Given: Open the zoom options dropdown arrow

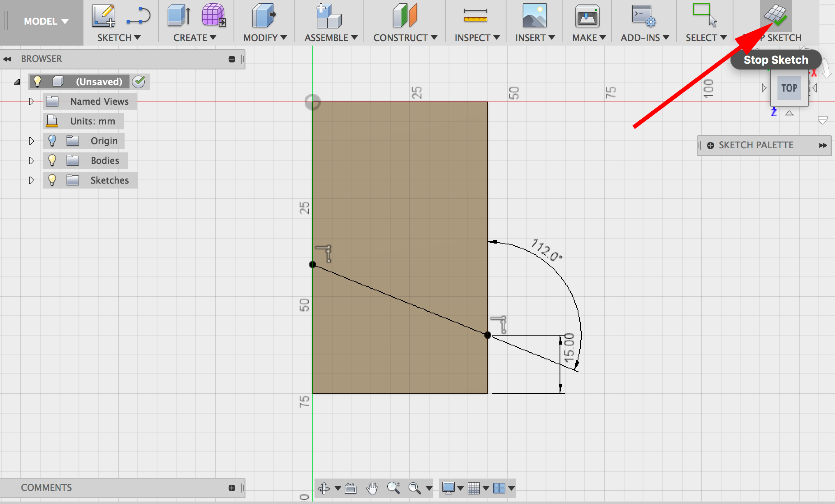Looking at the screenshot, I should (429, 488).
